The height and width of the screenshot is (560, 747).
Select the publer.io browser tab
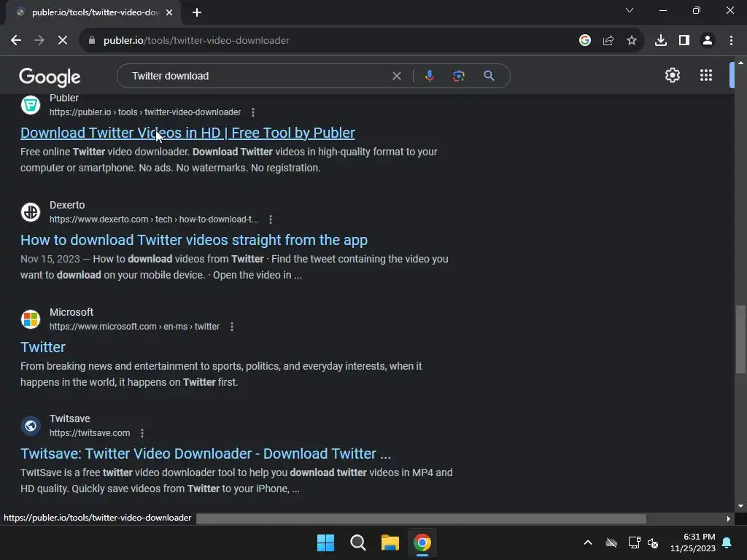pyautogui.click(x=94, y=13)
